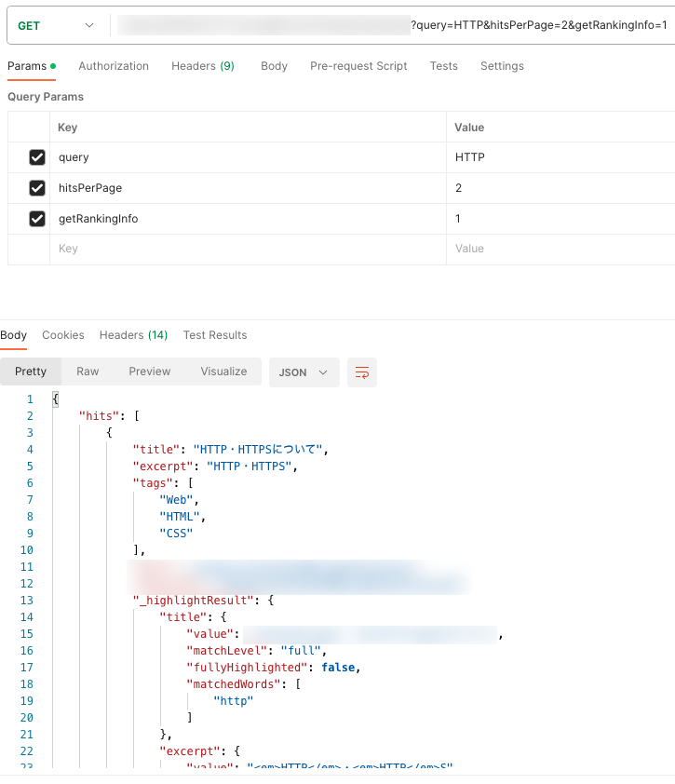Click the "HTML" tag value

tap(180, 517)
